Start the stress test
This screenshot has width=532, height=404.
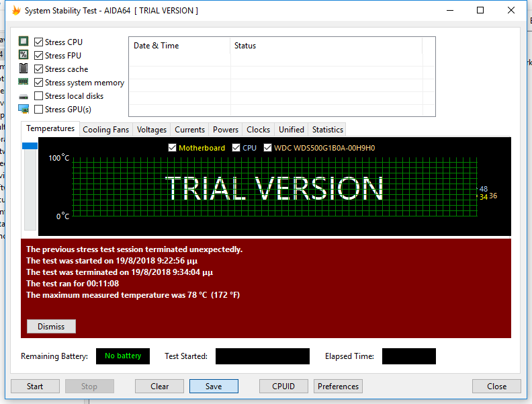pyautogui.click(x=35, y=387)
